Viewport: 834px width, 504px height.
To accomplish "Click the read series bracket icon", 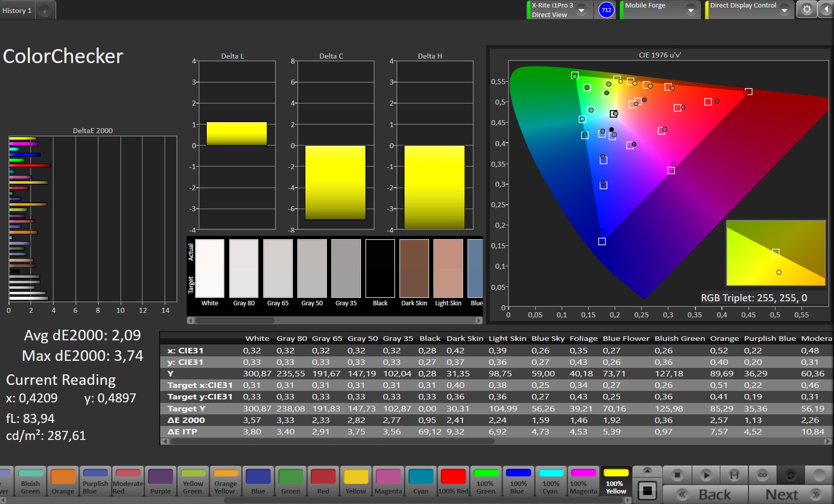I will pyautogui.click(x=734, y=474).
